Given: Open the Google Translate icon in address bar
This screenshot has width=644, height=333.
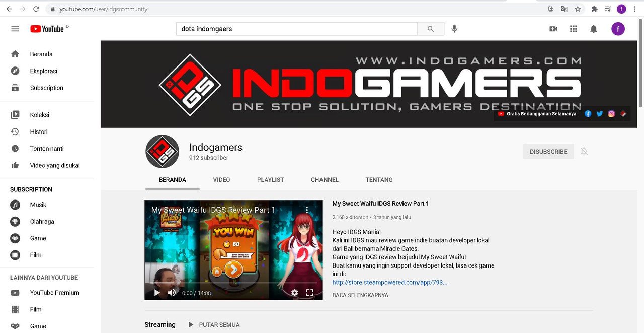Looking at the screenshot, I should (x=564, y=9).
